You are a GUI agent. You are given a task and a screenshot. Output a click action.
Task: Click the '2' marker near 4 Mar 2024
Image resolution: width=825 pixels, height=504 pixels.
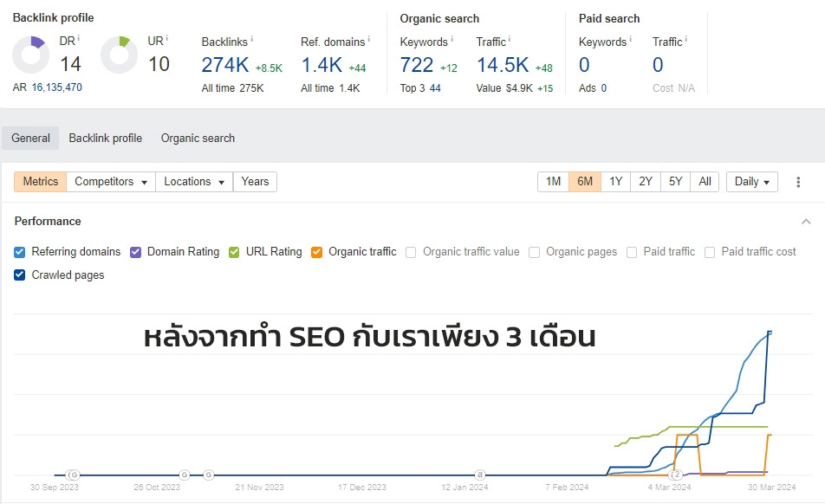(x=676, y=475)
